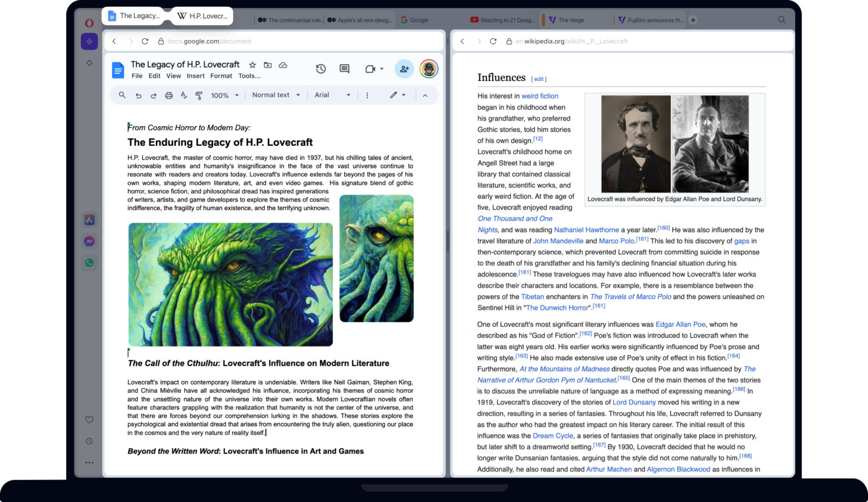Select the Print icon in the toolbar

[168, 95]
